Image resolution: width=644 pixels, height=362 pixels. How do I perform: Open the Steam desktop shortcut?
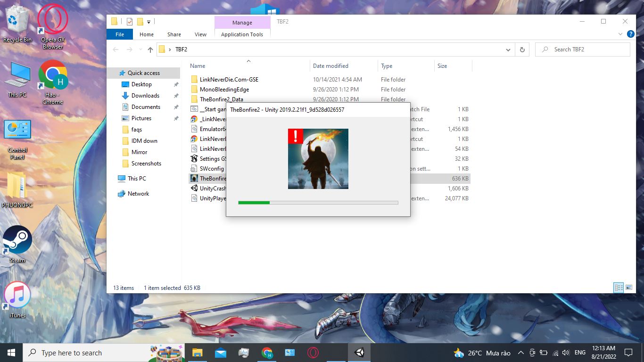[x=17, y=240]
